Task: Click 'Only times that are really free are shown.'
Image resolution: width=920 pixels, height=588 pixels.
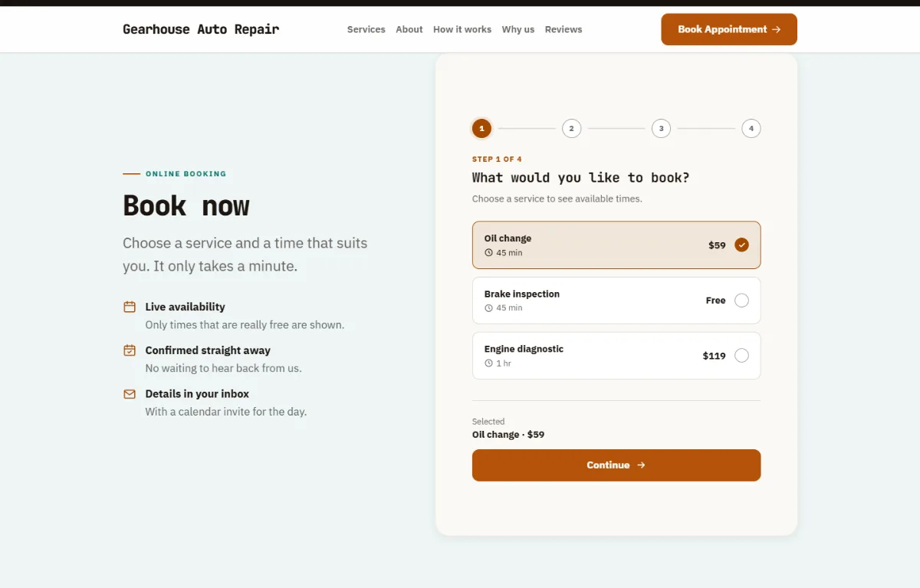Action: [x=245, y=325]
